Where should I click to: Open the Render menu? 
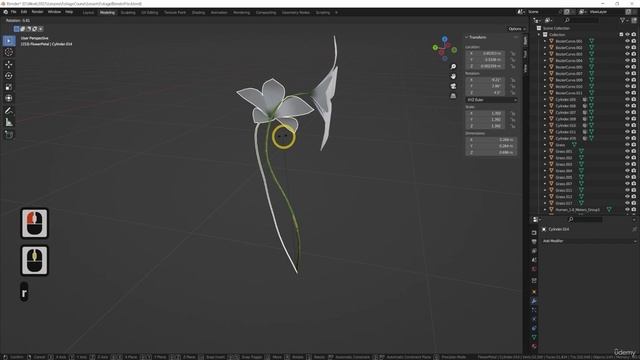click(x=37, y=12)
